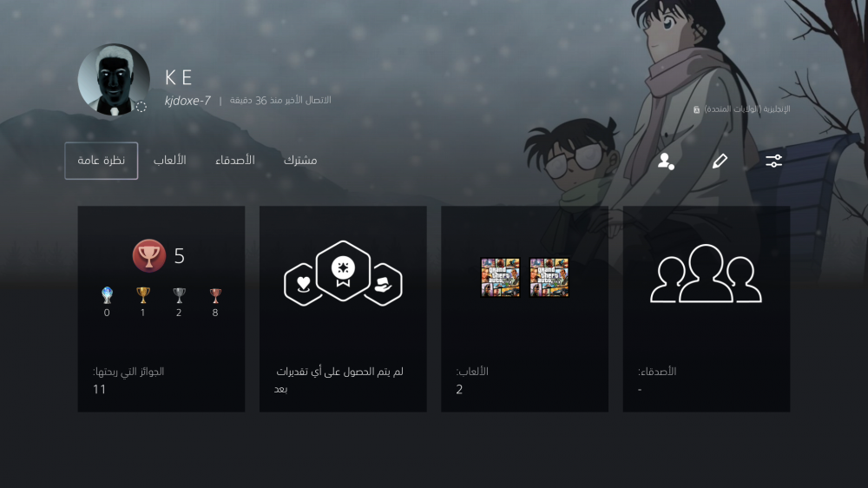Screen dimensions: 868x488
Task: Click the silver trophy icon
Action: (179, 295)
